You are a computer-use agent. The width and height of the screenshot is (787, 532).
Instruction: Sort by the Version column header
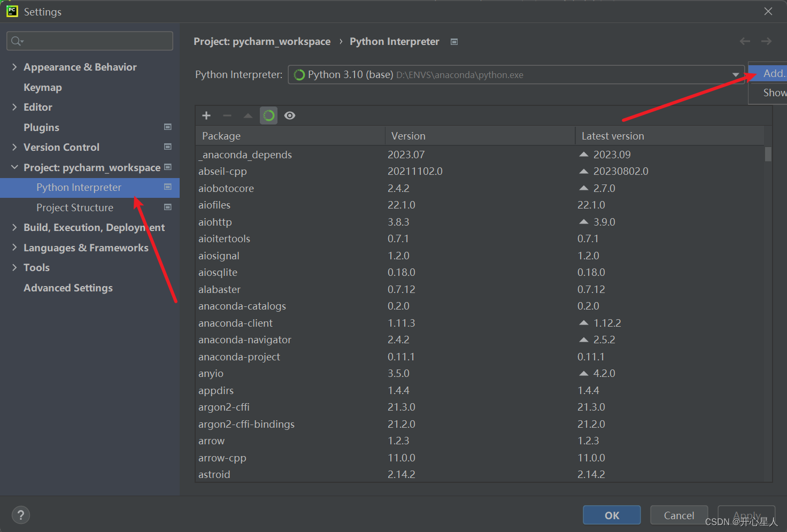click(x=480, y=136)
